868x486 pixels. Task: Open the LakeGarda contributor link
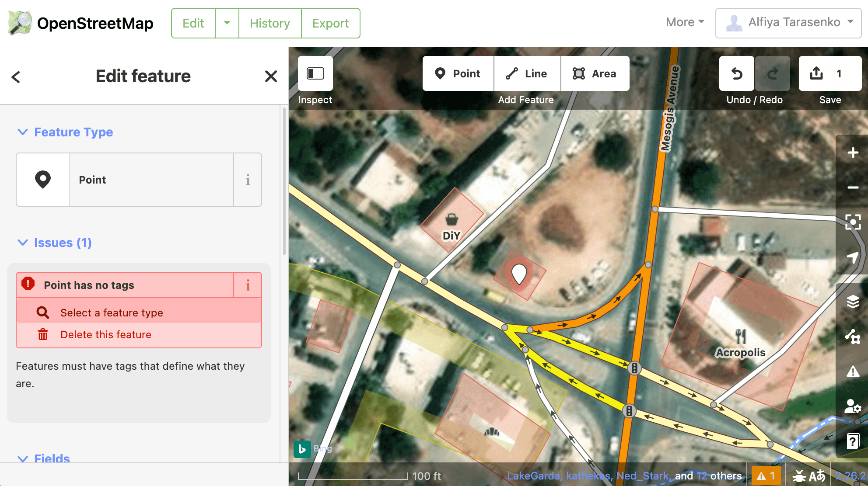point(534,476)
